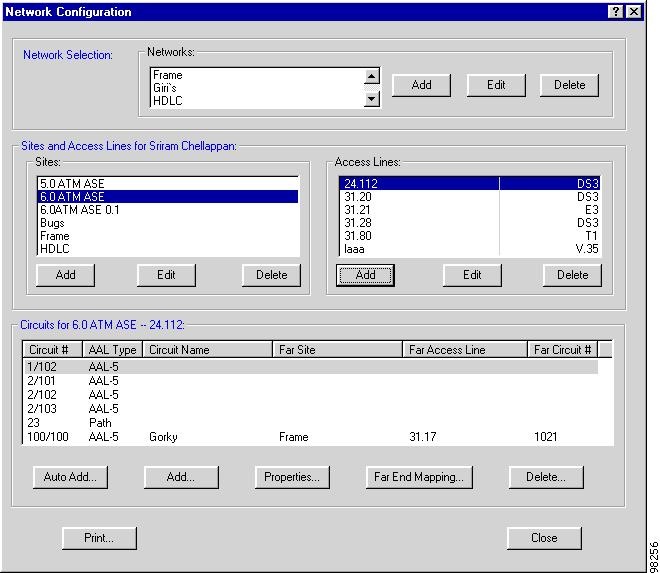Delete the selected site
Viewport: 660px width, 573px height.
271,275
